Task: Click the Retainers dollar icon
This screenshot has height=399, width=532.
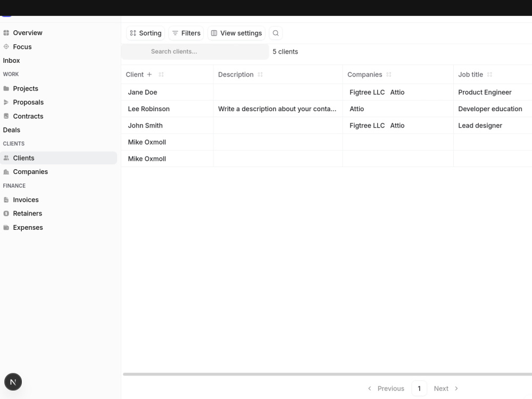Action: pyautogui.click(x=6, y=214)
